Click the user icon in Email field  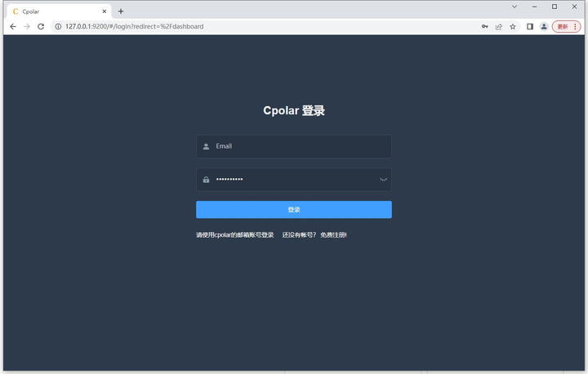point(206,146)
